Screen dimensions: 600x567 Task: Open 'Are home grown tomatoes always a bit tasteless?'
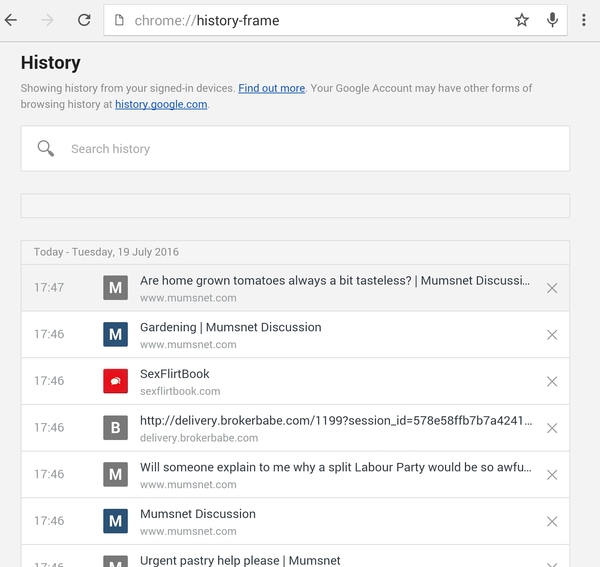[x=335, y=281]
